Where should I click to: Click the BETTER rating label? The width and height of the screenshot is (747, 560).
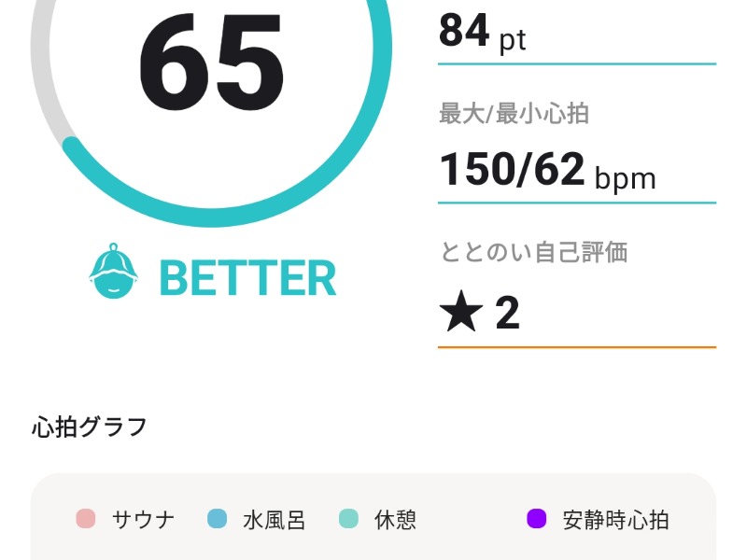pyautogui.click(x=247, y=278)
